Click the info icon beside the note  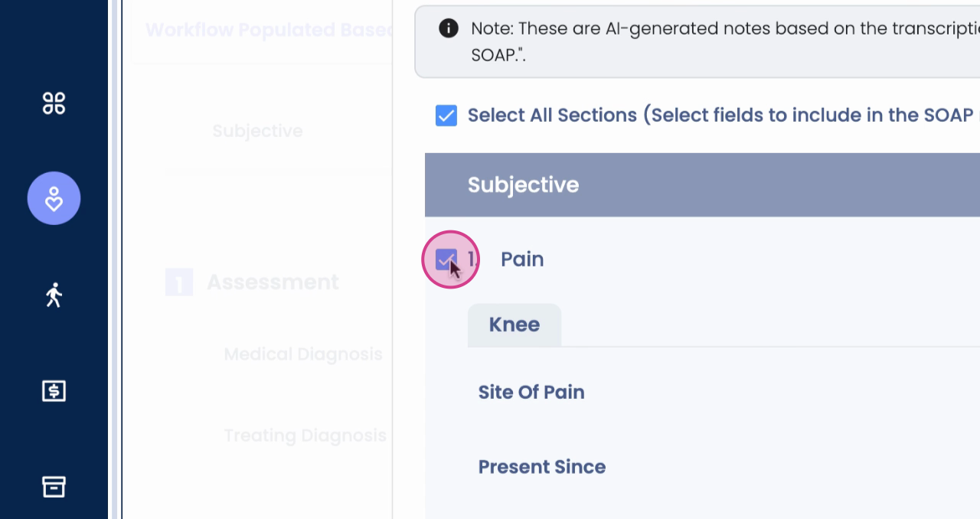pos(448,29)
